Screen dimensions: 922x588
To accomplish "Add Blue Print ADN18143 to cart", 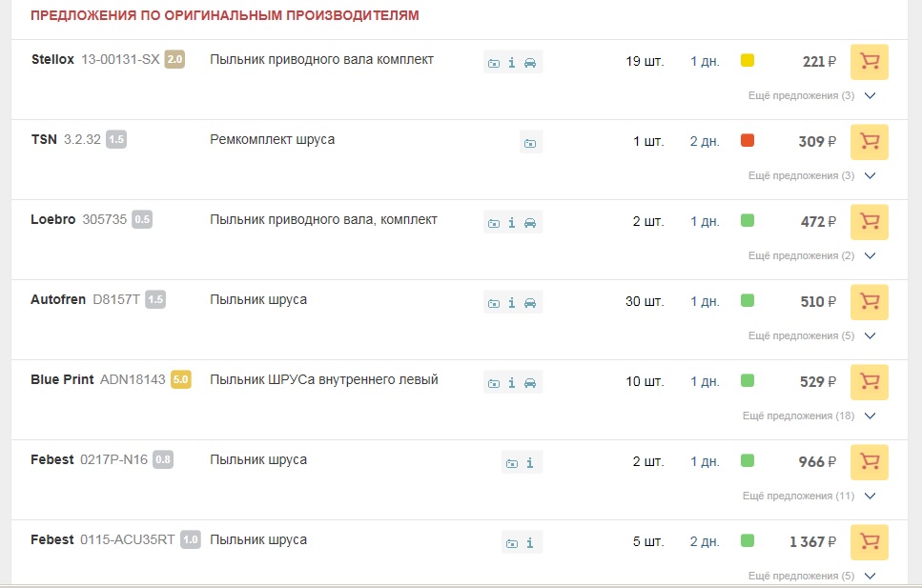I will pyautogui.click(x=869, y=381).
